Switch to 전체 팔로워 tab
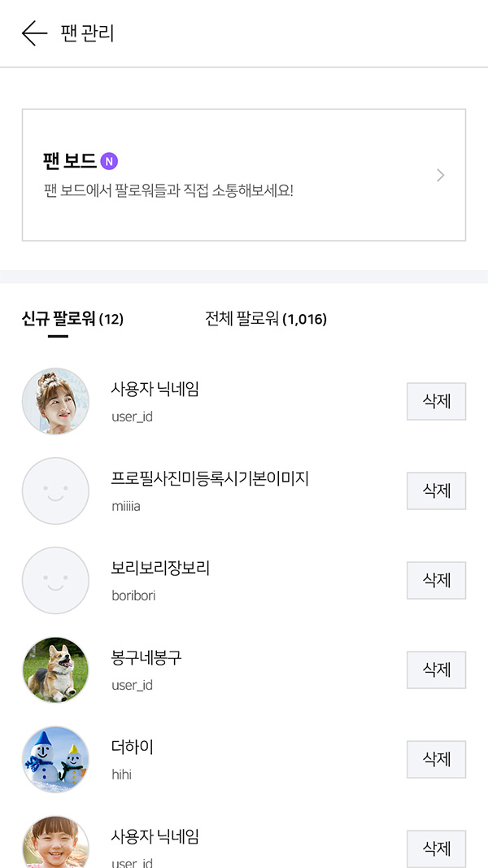The height and width of the screenshot is (868, 488). pos(265,319)
